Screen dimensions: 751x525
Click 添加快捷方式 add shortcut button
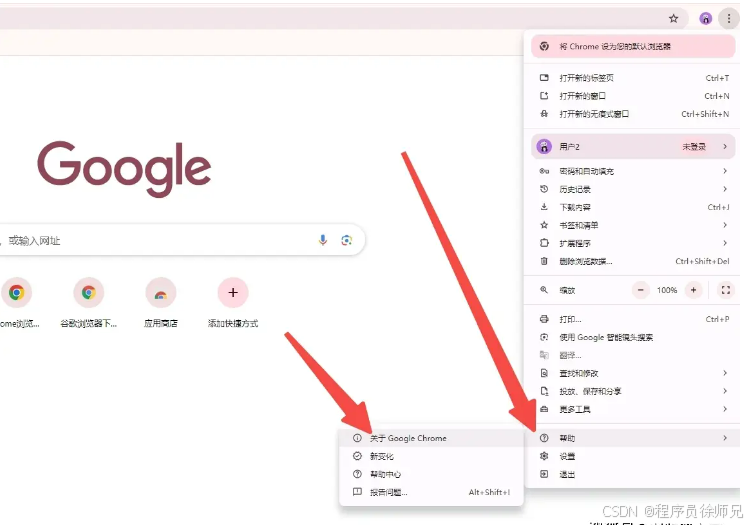click(x=233, y=303)
